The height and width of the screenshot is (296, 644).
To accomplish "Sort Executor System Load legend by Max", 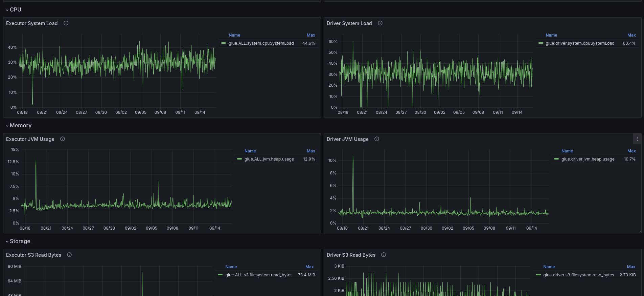I will coord(310,35).
